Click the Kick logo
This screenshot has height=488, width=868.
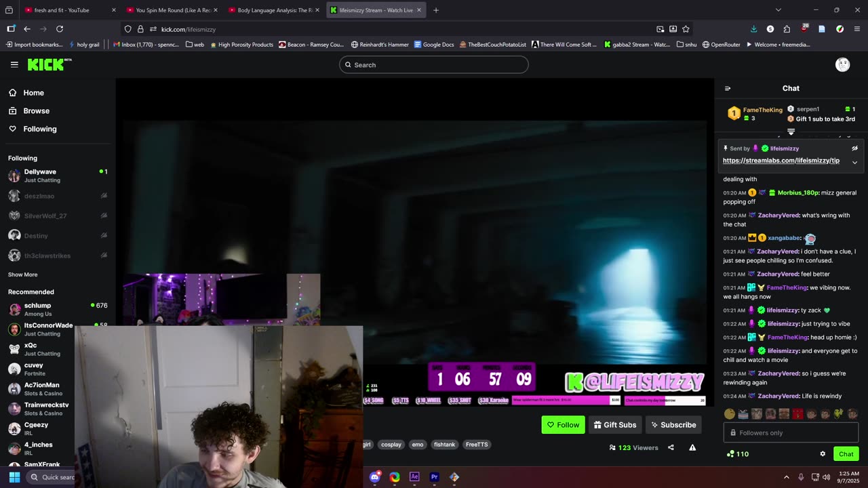point(49,64)
